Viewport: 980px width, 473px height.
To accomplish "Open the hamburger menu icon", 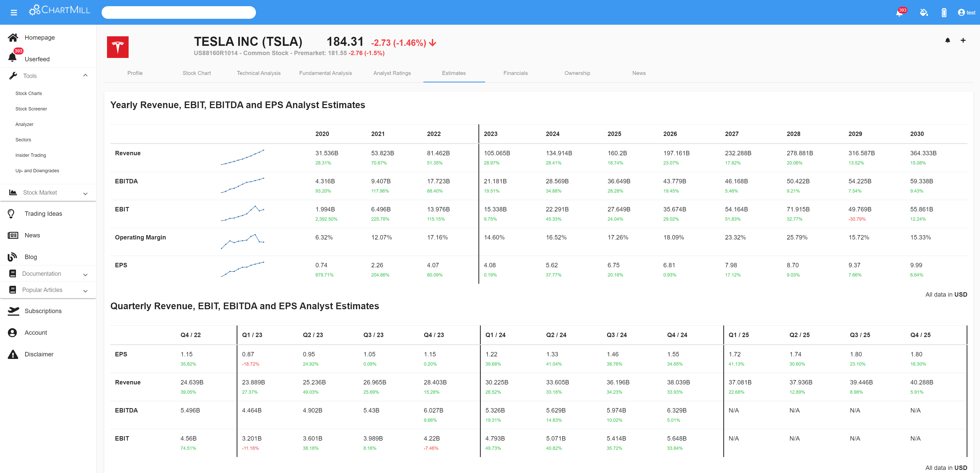I will tap(14, 13).
